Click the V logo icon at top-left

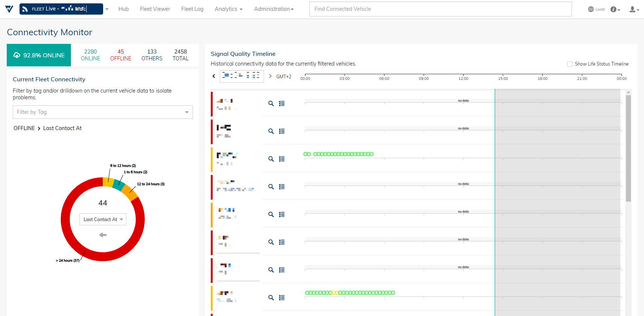[9, 9]
